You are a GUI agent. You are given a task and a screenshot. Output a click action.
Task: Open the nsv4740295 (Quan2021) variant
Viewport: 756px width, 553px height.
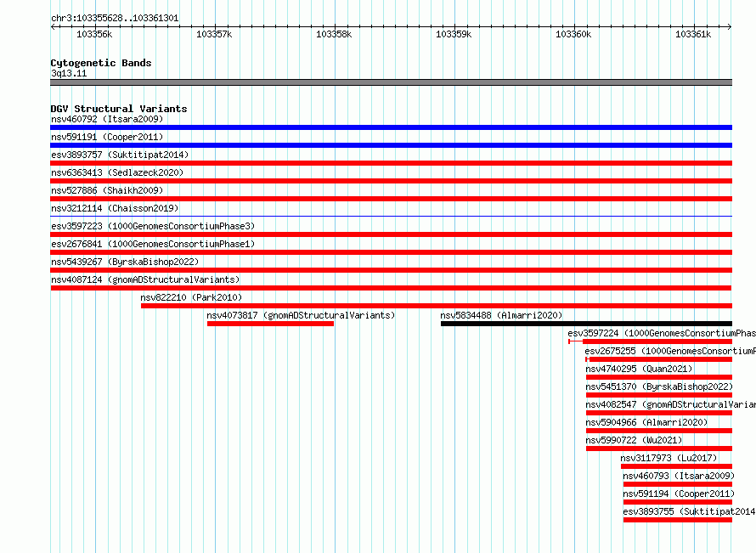(x=639, y=369)
